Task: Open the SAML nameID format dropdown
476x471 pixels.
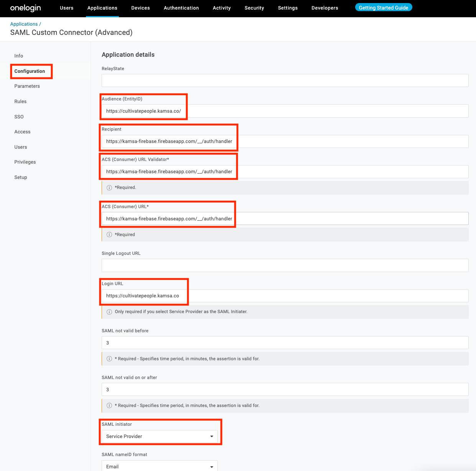Action: [x=160, y=466]
